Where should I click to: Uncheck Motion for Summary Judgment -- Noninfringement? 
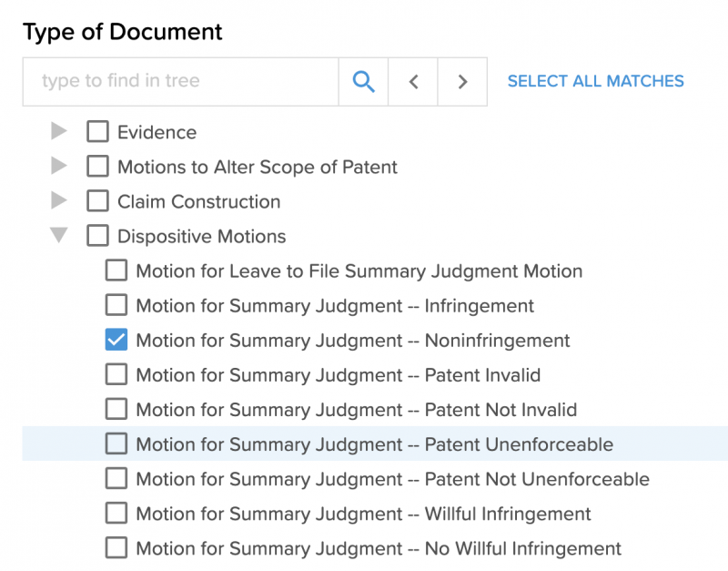pos(116,340)
